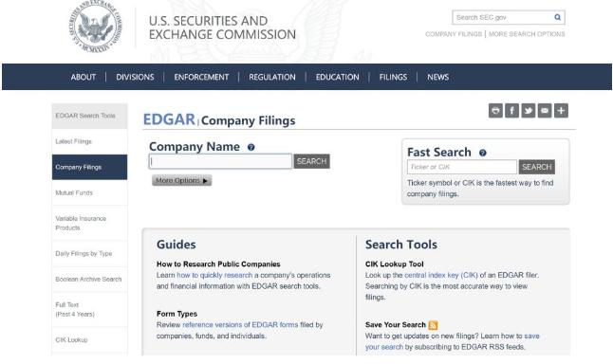Expand the More Options button
613x364 pixels.
(182, 180)
